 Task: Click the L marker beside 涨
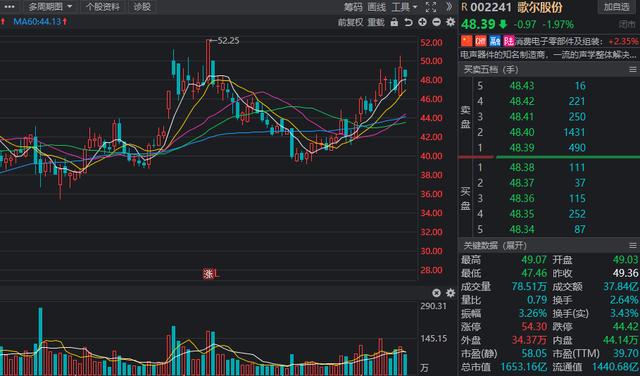pos(217,274)
